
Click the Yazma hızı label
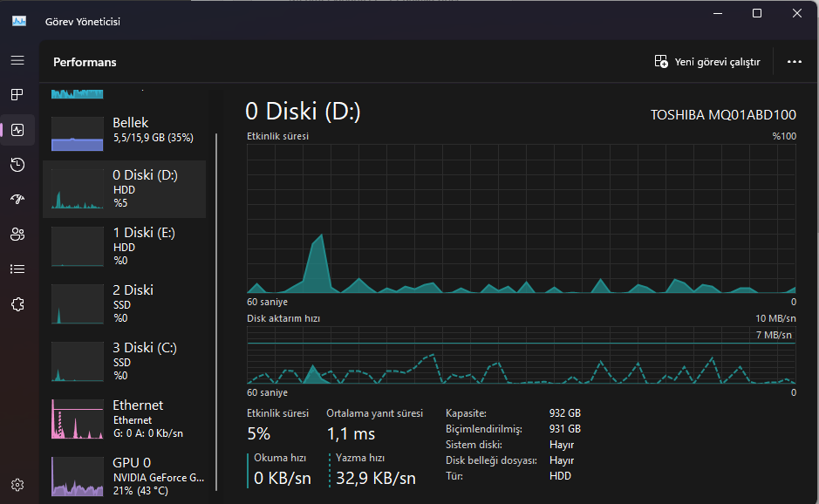360,458
